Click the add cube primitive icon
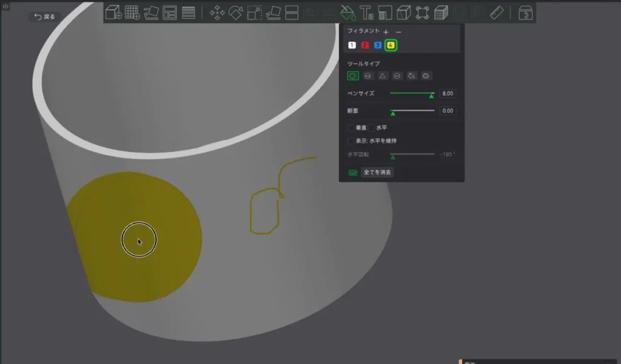Viewport: 621px width, 364px height. (x=113, y=13)
